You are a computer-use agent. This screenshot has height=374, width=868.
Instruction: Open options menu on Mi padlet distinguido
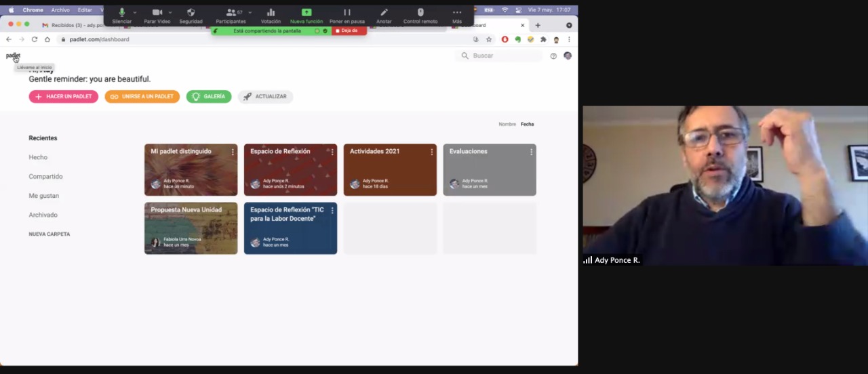[x=233, y=152]
